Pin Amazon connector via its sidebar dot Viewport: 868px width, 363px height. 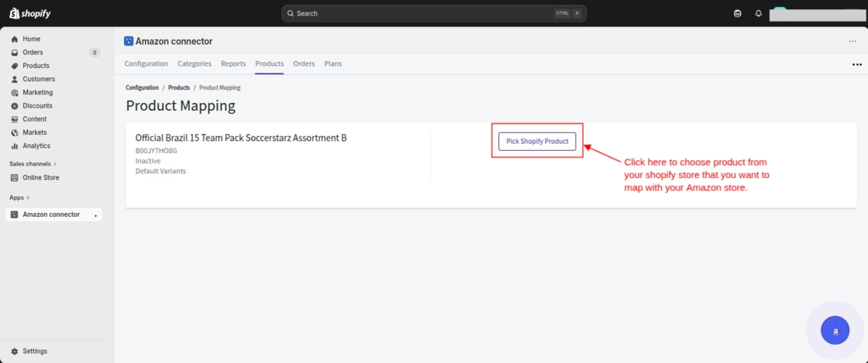[96, 215]
